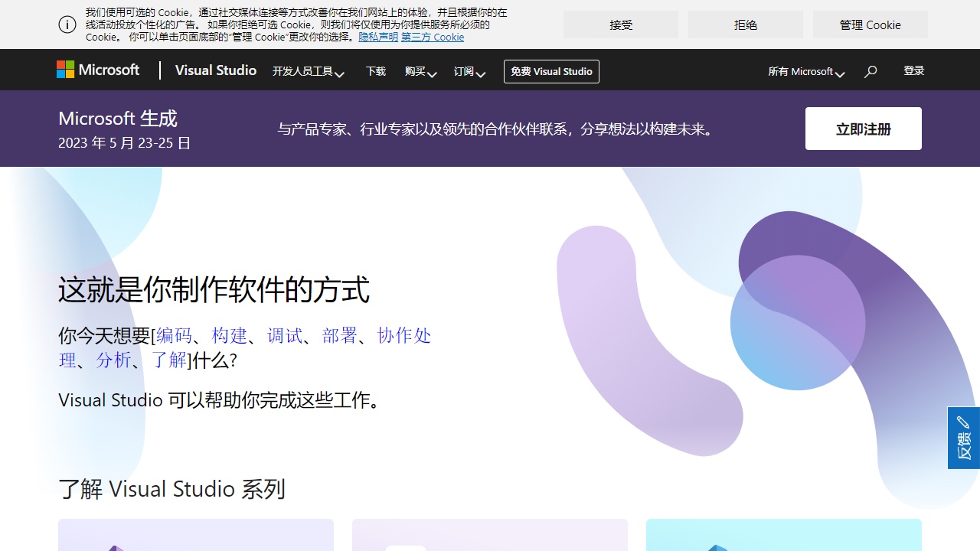Expand the 订阅 menu
The image size is (980, 551).
click(469, 71)
